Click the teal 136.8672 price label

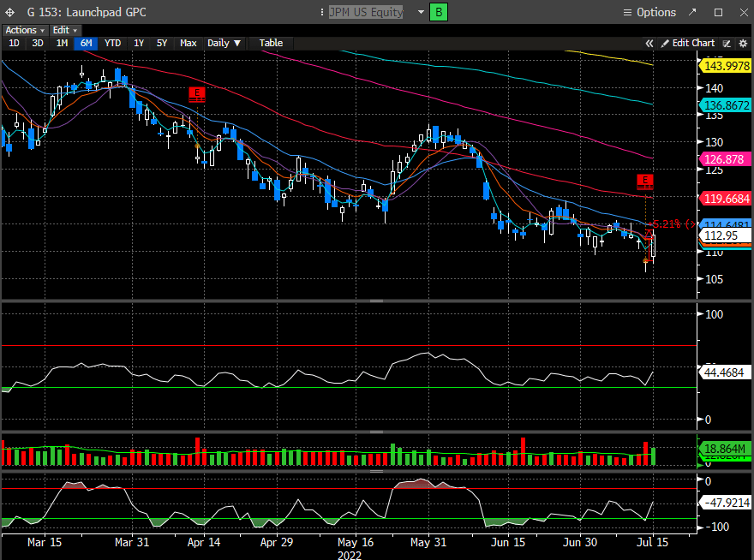726,105
